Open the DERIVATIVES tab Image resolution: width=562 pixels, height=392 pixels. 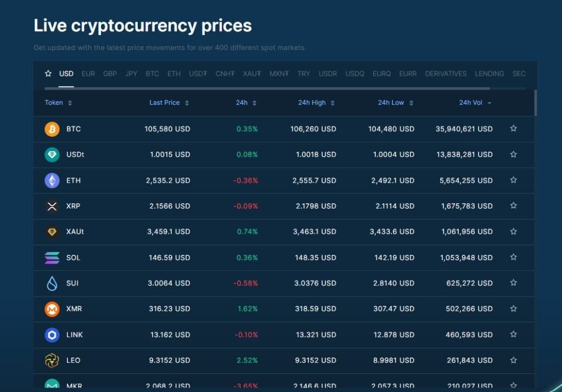(446, 74)
